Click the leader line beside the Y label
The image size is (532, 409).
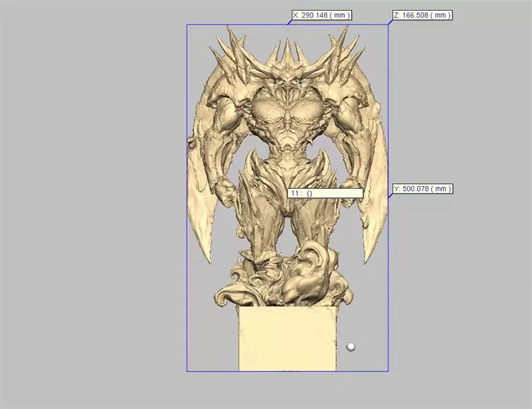390,194
